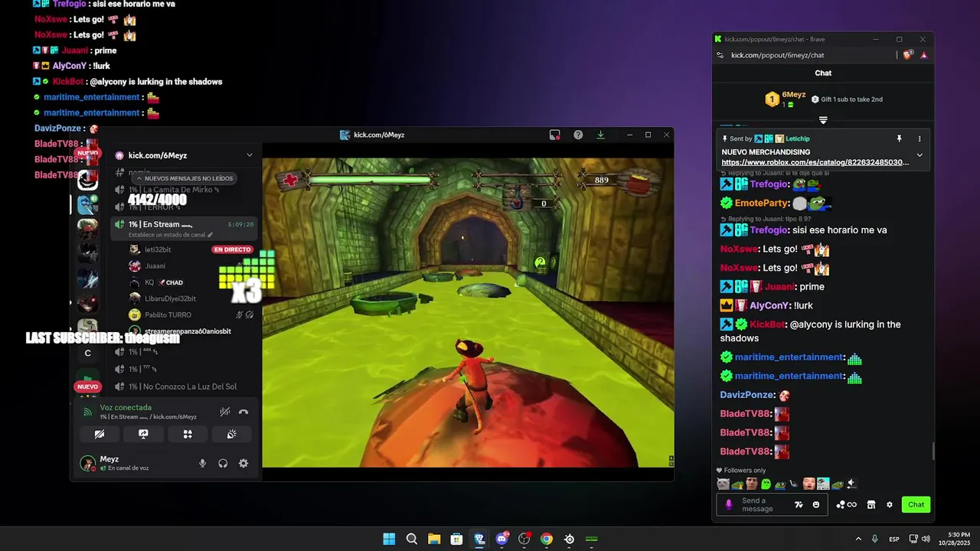The width and height of the screenshot is (980, 551).
Task: Click 6Meyz top gifter entry
Action: [x=786, y=99]
